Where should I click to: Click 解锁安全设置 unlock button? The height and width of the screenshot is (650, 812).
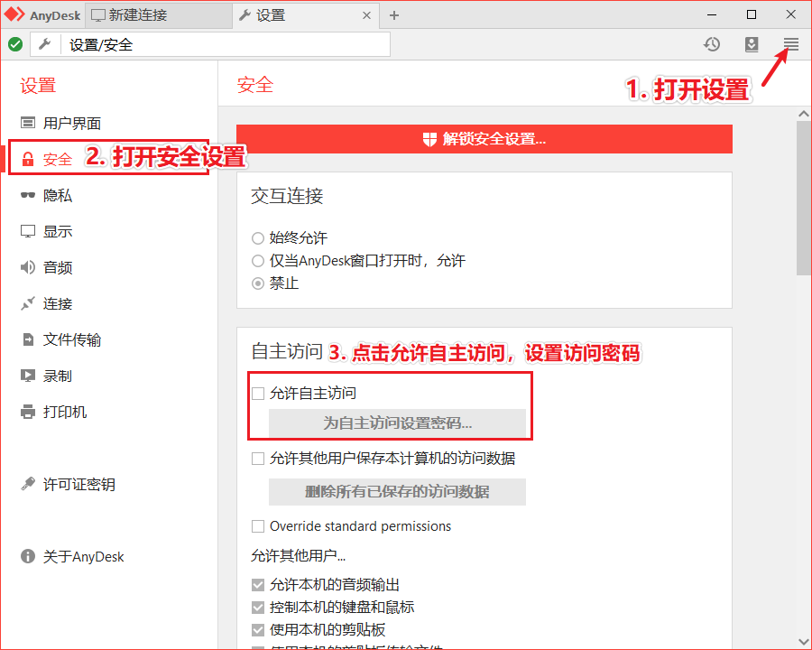pos(484,139)
